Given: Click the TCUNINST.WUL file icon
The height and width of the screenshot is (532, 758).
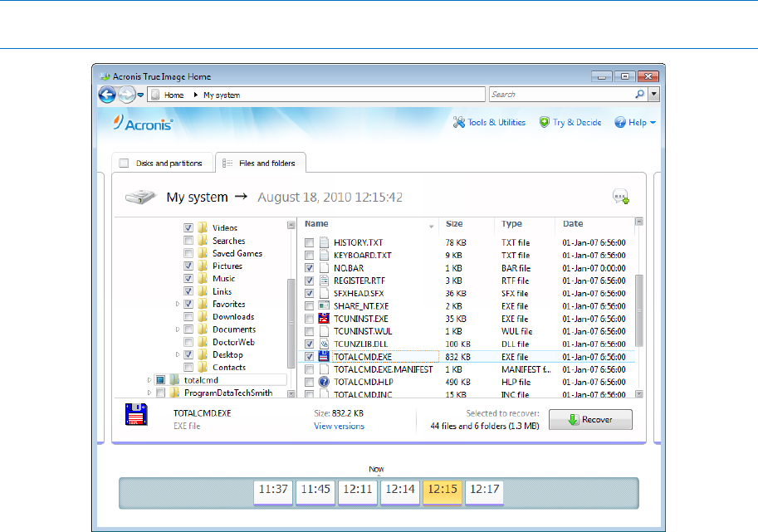Looking at the screenshot, I should click(x=324, y=331).
